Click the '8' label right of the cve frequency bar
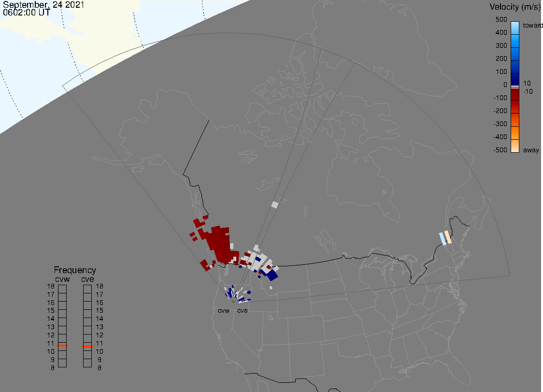 tap(100, 368)
